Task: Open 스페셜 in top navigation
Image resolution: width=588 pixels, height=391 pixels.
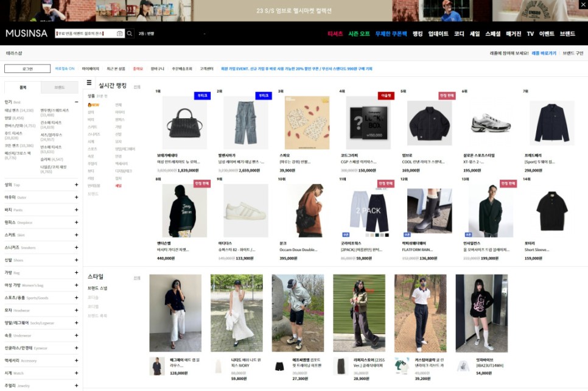Action: (x=493, y=33)
